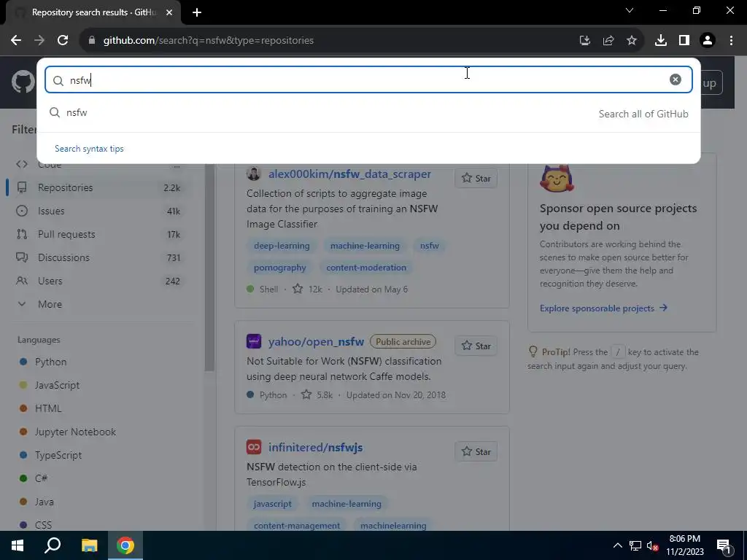
Task: Show hidden system tray icons
Action: pyautogui.click(x=617, y=545)
